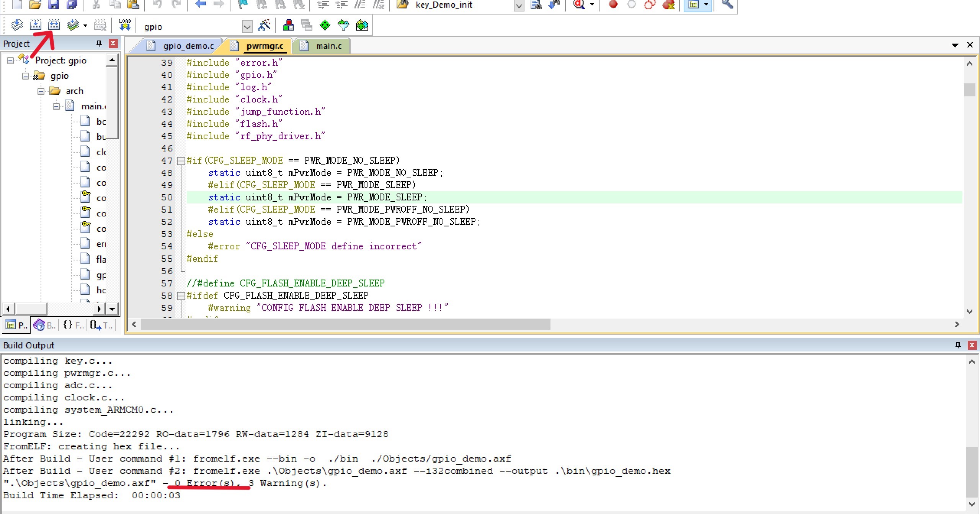
Task: Open Find in Files icon
Action: point(402,5)
